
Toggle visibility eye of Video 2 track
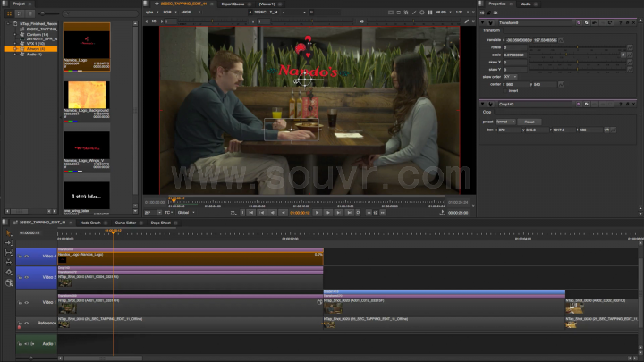27,277
